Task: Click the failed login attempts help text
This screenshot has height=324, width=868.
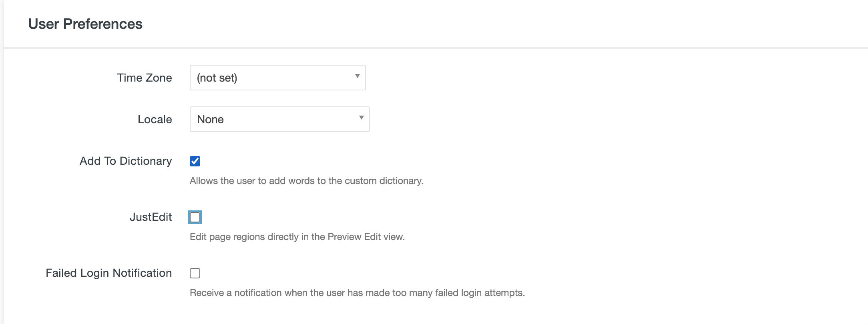Action: (x=357, y=293)
